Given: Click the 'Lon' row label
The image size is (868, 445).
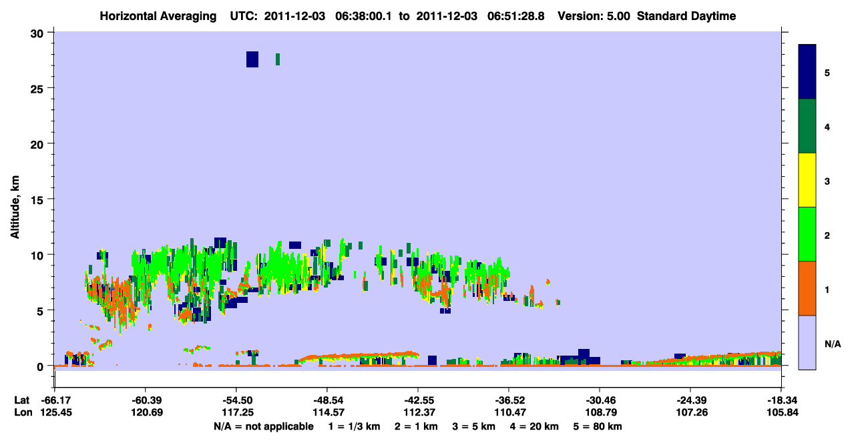Looking at the screenshot, I should pos(22,412).
